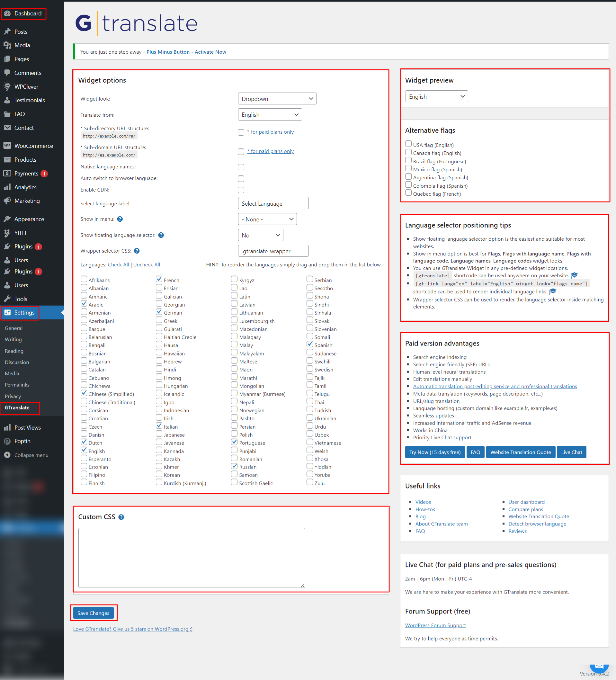
Task: Click help icon next to Custom CSS
Action: point(121,517)
